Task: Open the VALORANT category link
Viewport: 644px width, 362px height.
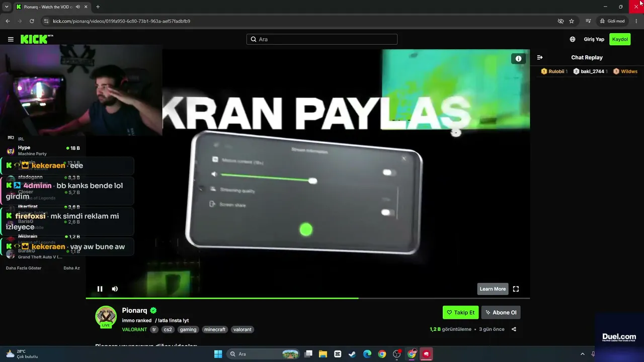Action: 134,329
